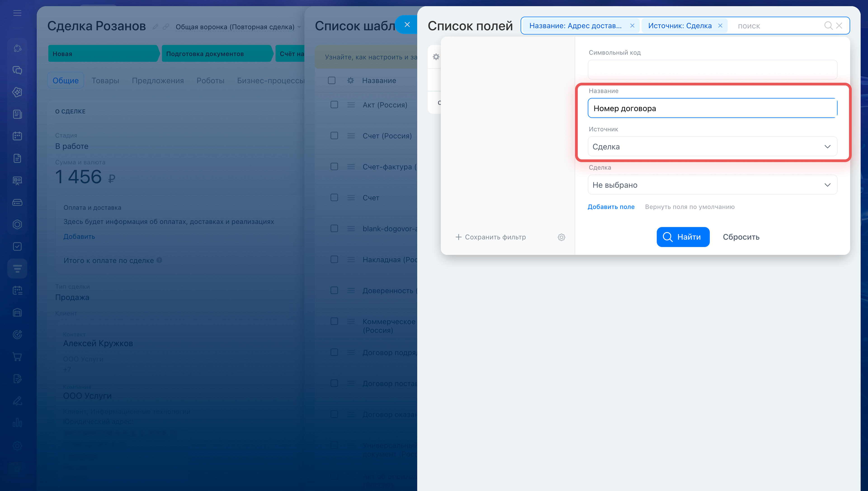Switch to the Бизнес-процессы tab
This screenshot has height=491, width=868.
coord(271,81)
